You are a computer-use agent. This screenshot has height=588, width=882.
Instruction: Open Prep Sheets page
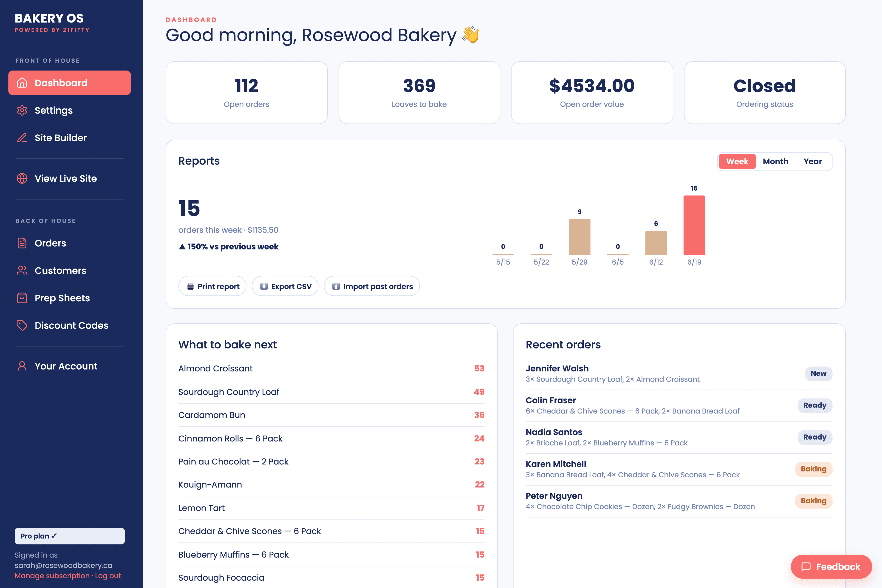pos(69,298)
